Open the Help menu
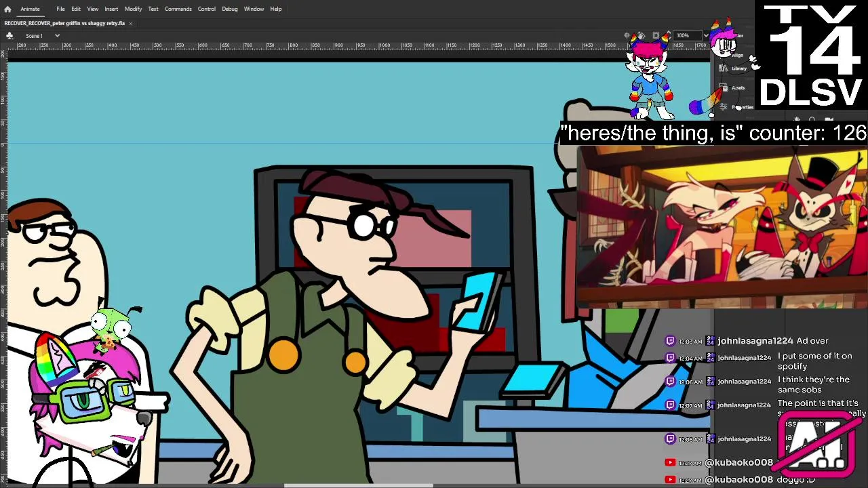 [276, 9]
